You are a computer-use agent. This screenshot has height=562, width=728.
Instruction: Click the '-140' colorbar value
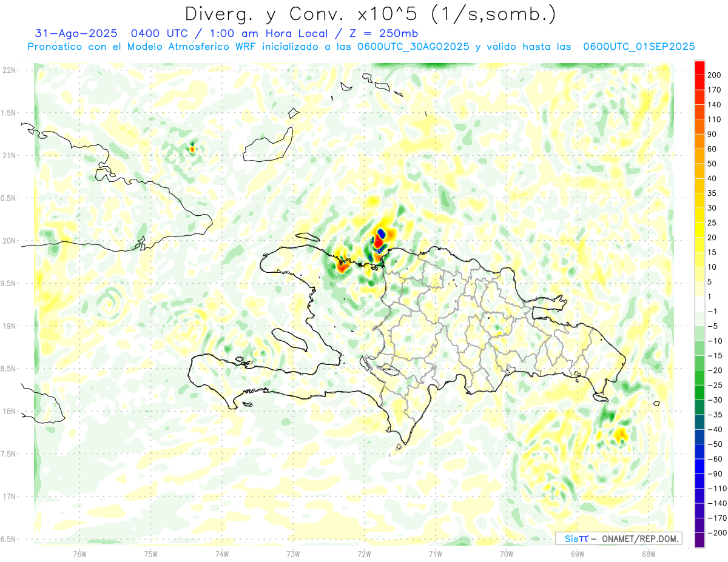click(716, 503)
